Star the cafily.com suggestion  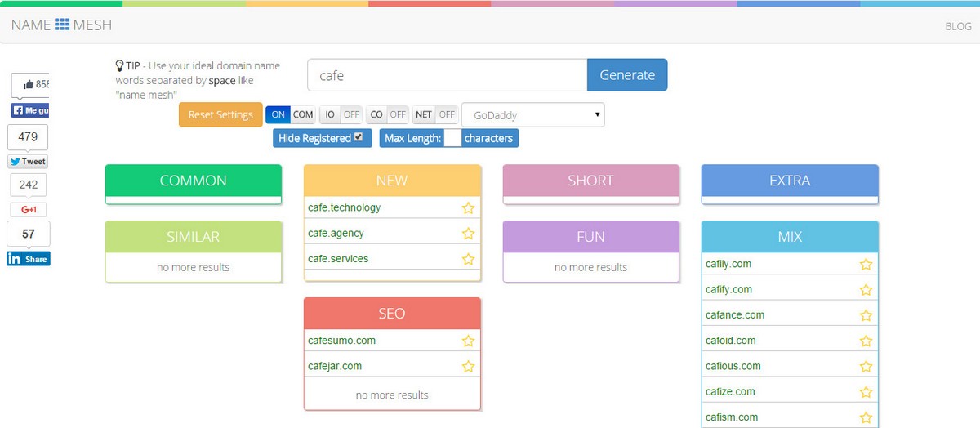(866, 265)
